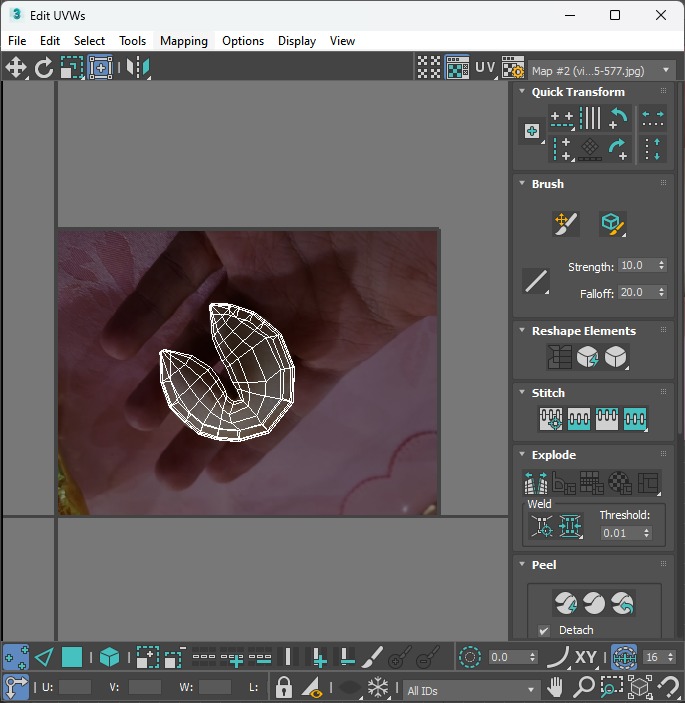Open the Mapping menu
The image size is (685, 703).
184,41
